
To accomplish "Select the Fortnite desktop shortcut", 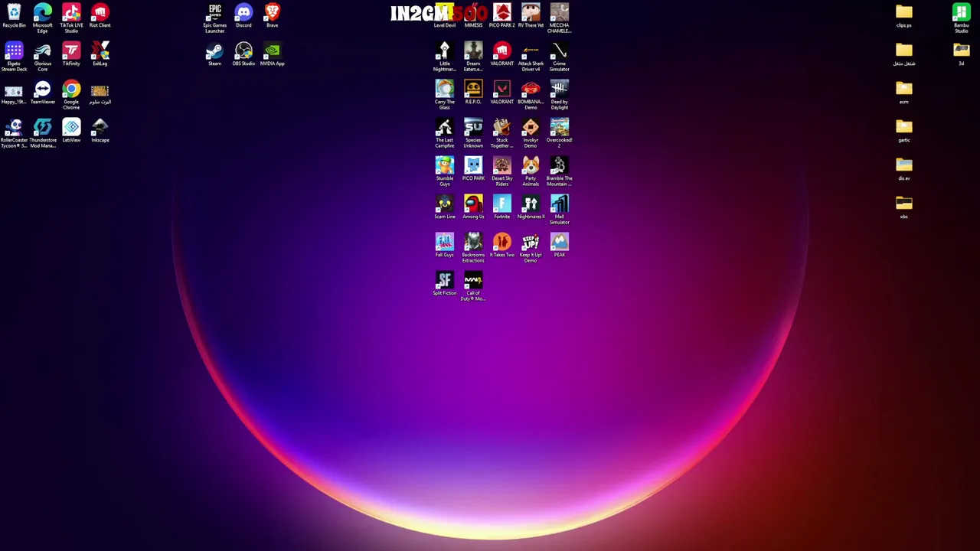I will click(x=502, y=204).
